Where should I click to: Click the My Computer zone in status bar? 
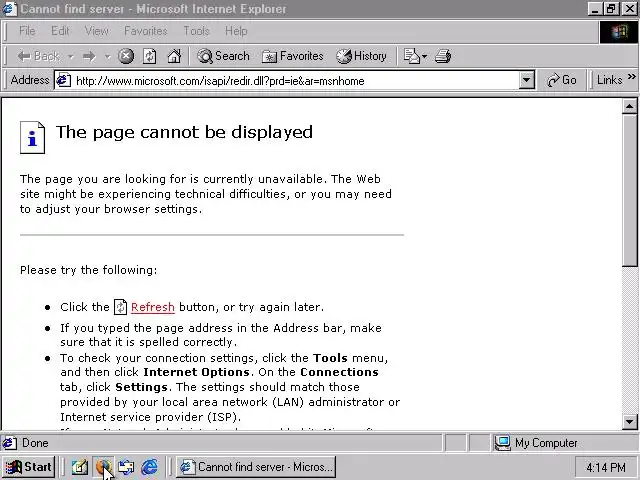563,443
